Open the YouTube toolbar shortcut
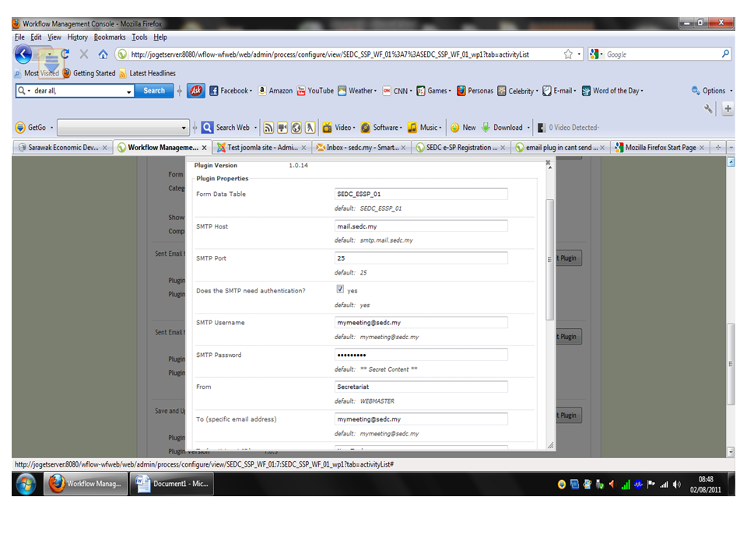Screen dimensions: 747x560 click(x=314, y=91)
